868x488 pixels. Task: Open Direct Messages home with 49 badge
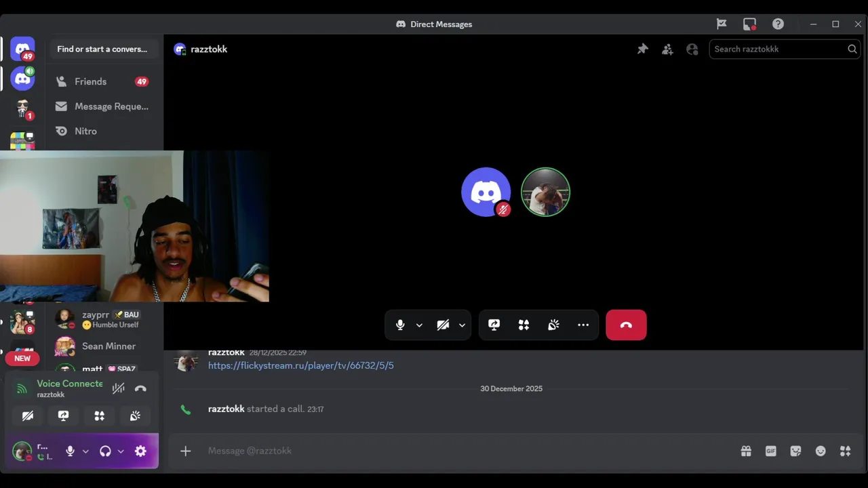(22, 49)
